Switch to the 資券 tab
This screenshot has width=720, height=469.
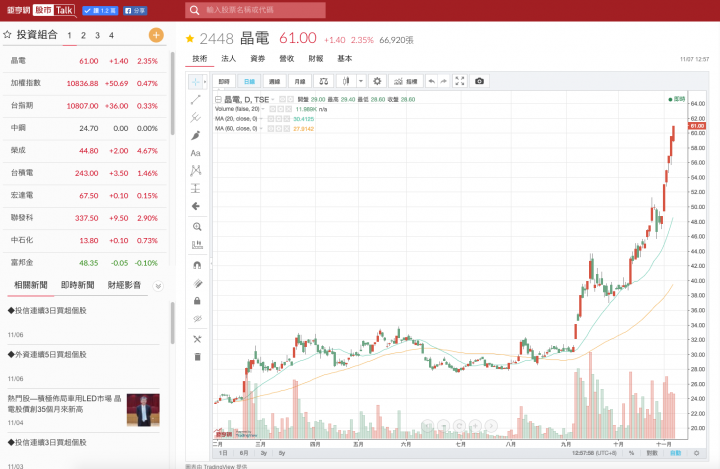[257, 58]
